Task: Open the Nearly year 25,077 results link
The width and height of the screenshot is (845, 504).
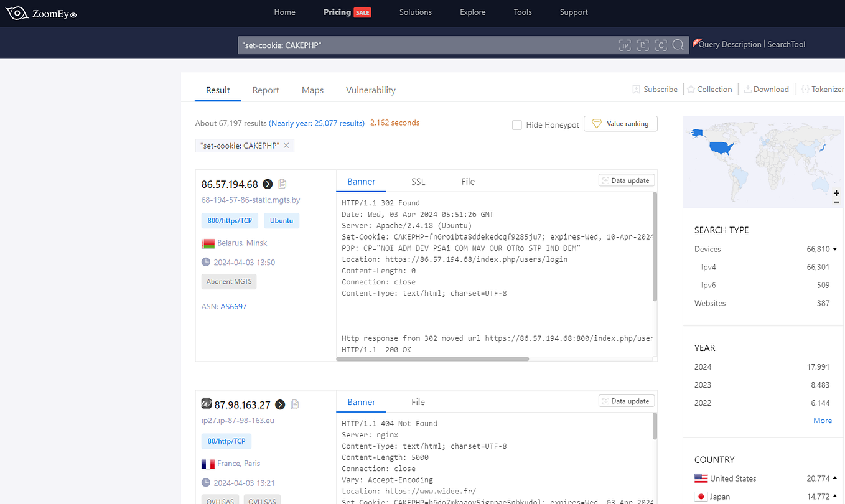Action: [x=317, y=123]
